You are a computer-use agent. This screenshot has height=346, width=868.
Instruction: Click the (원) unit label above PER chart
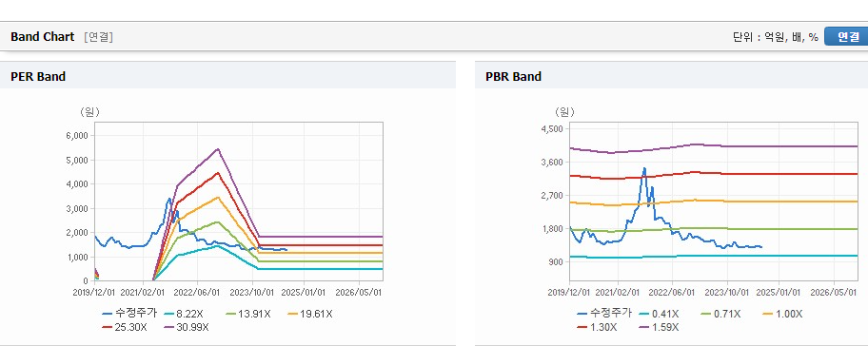pyautogui.click(x=89, y=112)
